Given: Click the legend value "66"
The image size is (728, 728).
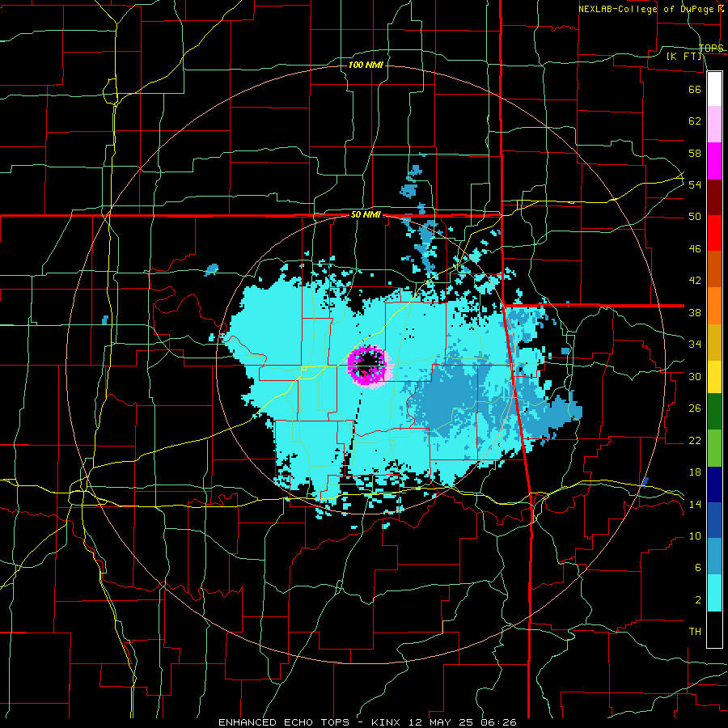Looking at the screenshot, I should pyautogui.click(x=695, y=89).
